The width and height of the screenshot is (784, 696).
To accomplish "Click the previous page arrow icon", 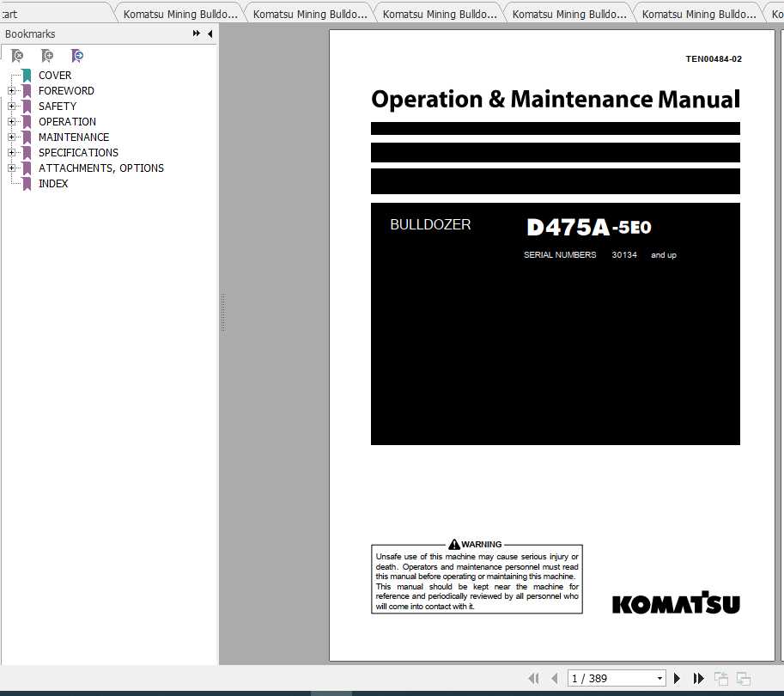I will pos(556,678).
